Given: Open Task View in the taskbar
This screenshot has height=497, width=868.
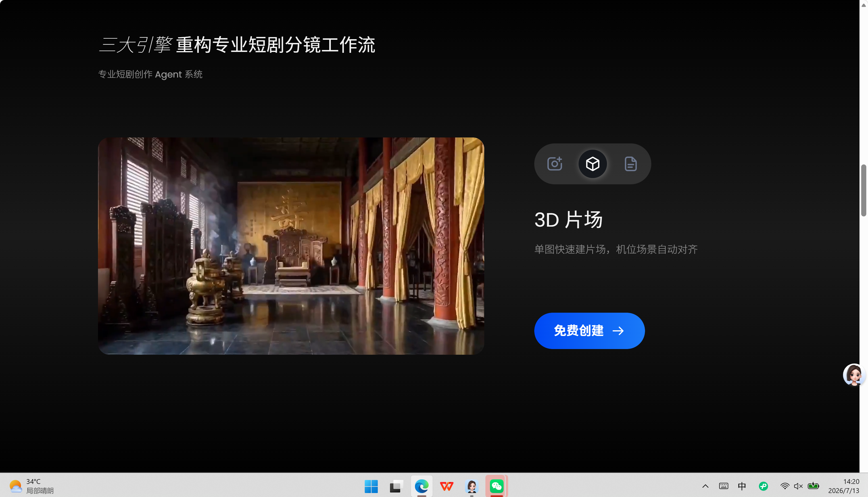Looking at the screenshot, I should pyautogui.click(x=396, y=486).
